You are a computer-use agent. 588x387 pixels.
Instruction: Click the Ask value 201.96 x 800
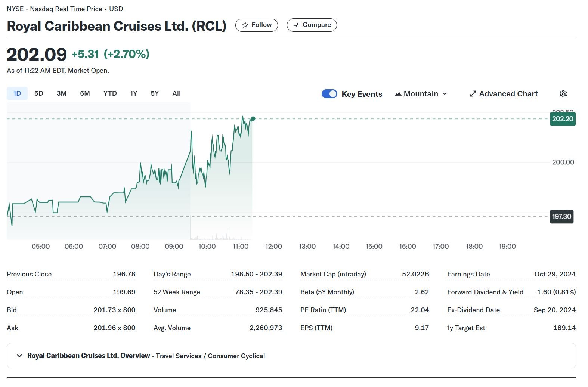coord(114,328)
